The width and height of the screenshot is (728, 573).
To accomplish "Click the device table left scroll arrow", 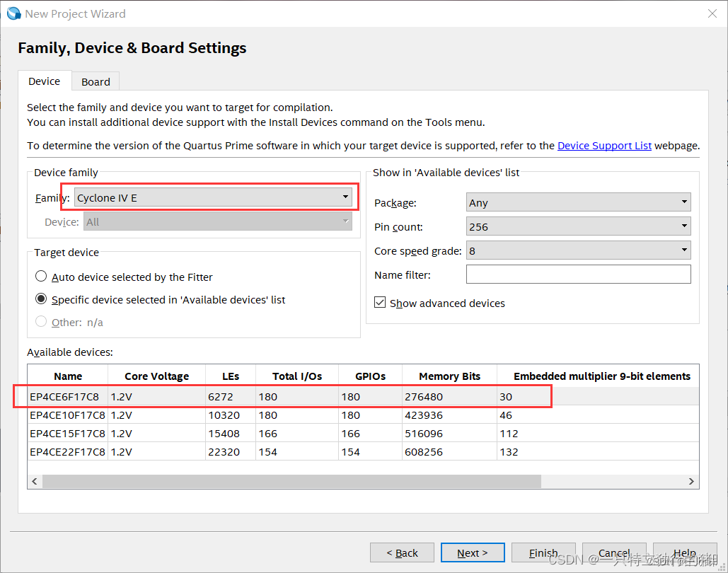I will (35, 482).
